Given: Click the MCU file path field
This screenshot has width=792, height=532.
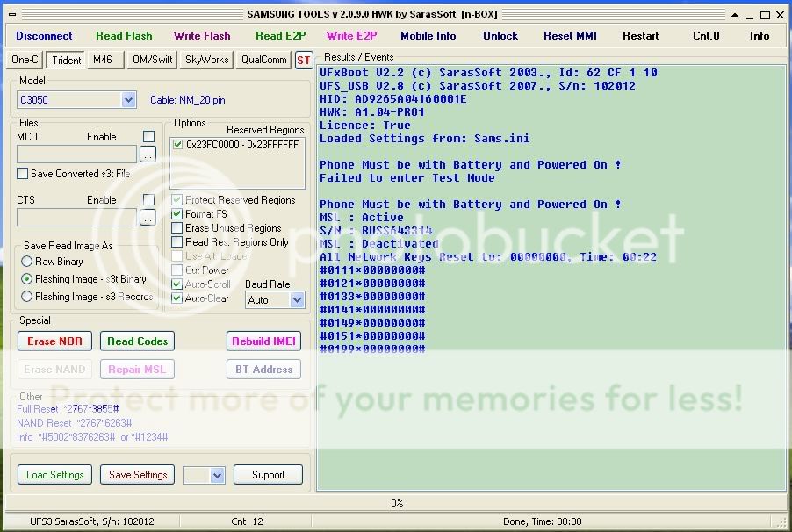Looking at the screenshot, I should (x=76, y=155).
